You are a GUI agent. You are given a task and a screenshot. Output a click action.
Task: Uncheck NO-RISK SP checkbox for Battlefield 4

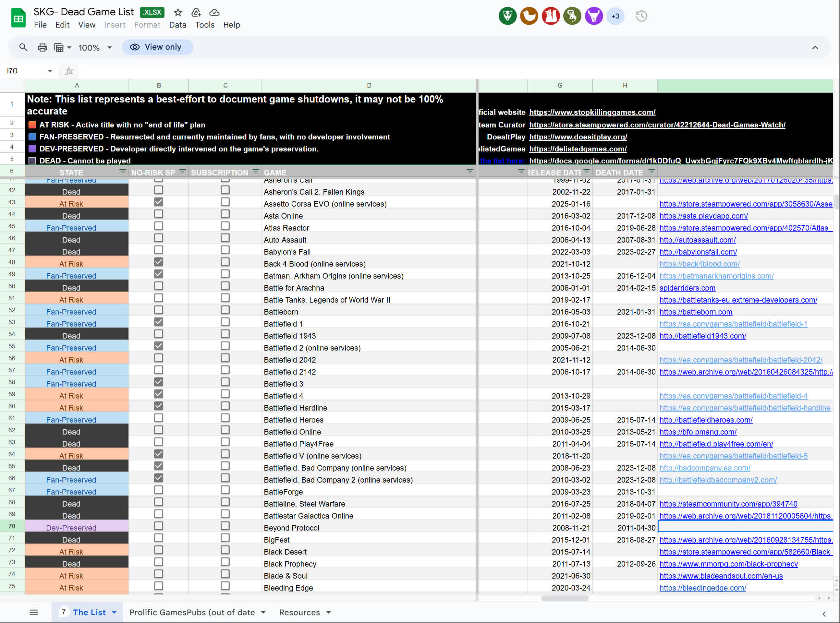(x=159, y=394)
